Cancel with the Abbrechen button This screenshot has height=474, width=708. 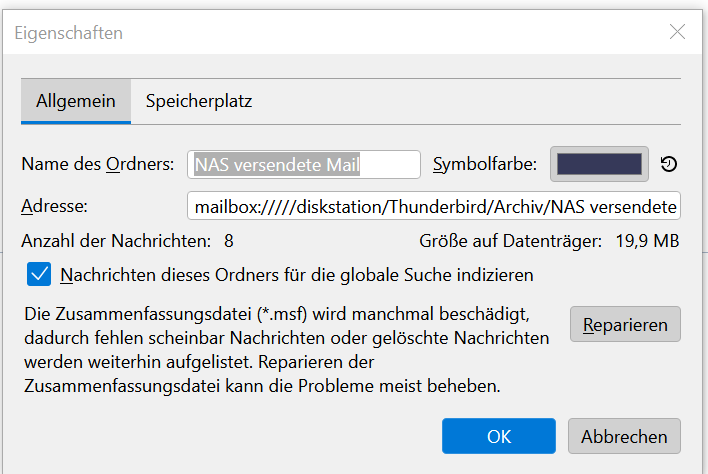pyautogui.click(x=624, y=436)
